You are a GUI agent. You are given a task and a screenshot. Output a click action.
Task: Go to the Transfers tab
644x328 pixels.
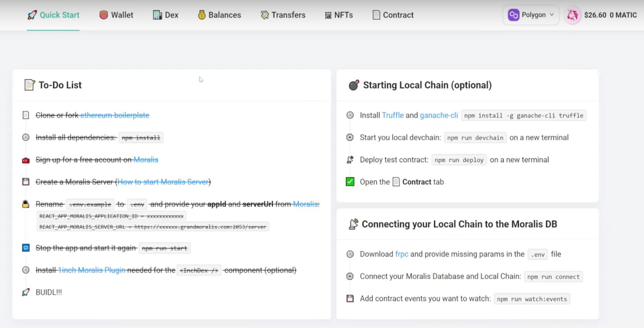click(x=288, y=15)
